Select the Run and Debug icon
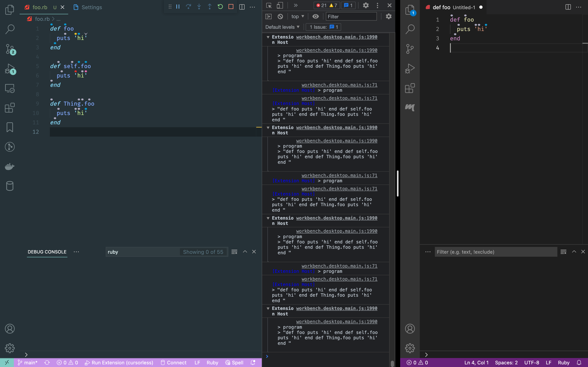 point(10,69)
